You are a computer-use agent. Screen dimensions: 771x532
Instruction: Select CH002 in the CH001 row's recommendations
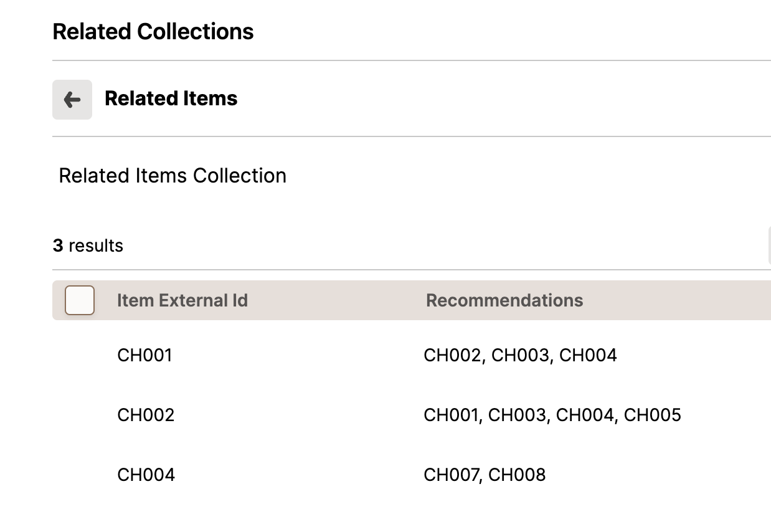coord(453,355)
